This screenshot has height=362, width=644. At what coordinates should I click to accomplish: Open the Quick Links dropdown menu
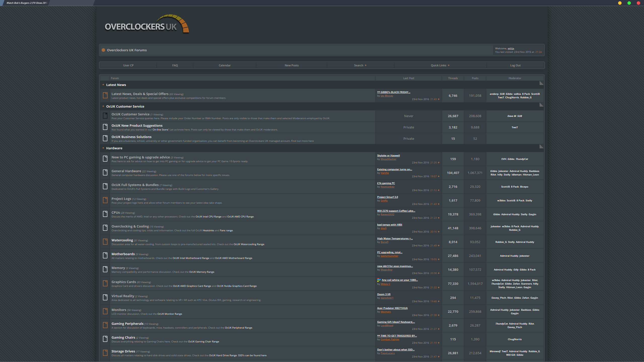click(x=440, y=65)
